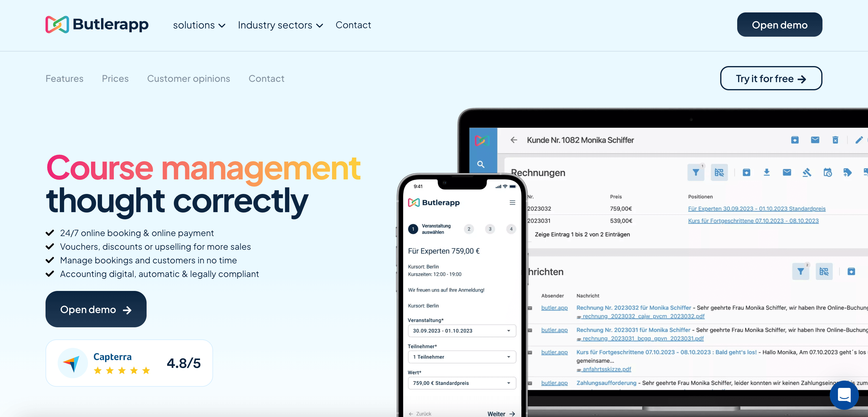The height and width of the screenshot is (417, 868).
Task: Open the chat widget bubble
Action: 844,395
